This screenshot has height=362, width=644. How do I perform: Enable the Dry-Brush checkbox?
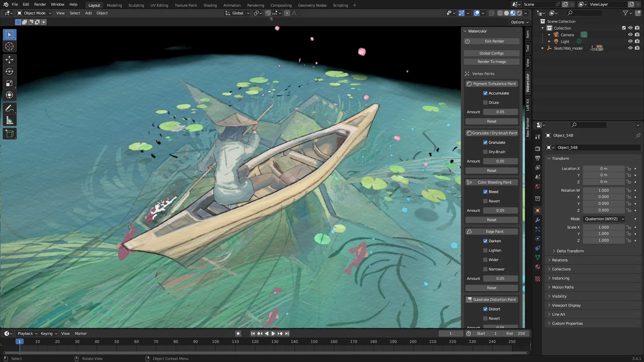point(485,152)
